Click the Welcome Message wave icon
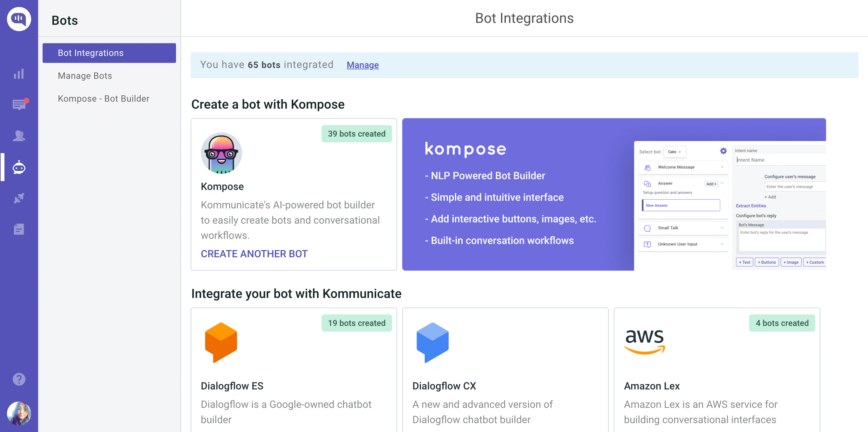 pos(647,167)
